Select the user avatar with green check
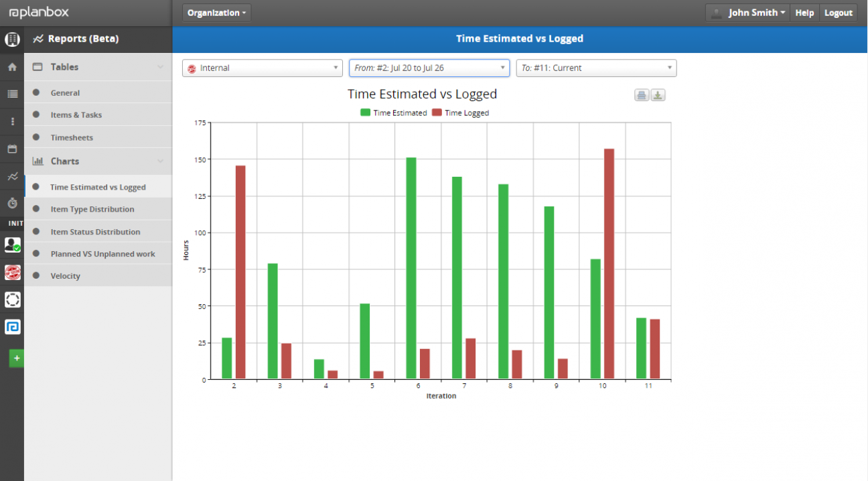Viewport: 868px width, 481px height. click(x=12, y=245)
